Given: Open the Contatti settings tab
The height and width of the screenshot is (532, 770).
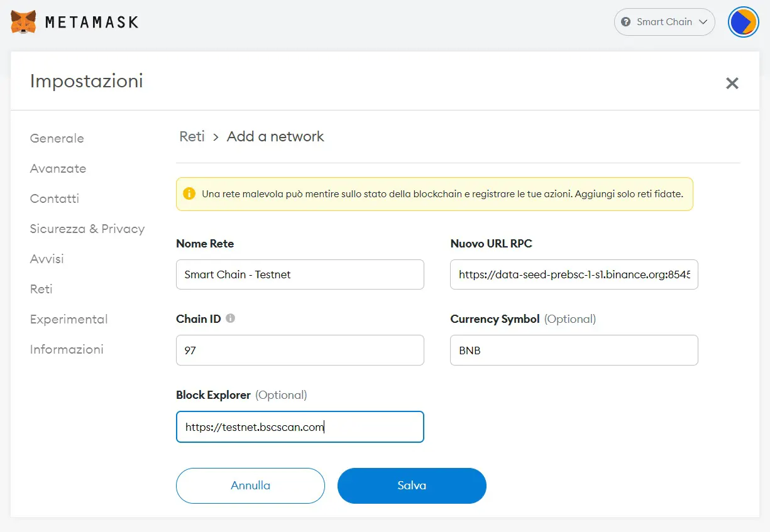Looking at the screenshot, I should (x=55, y=198).
